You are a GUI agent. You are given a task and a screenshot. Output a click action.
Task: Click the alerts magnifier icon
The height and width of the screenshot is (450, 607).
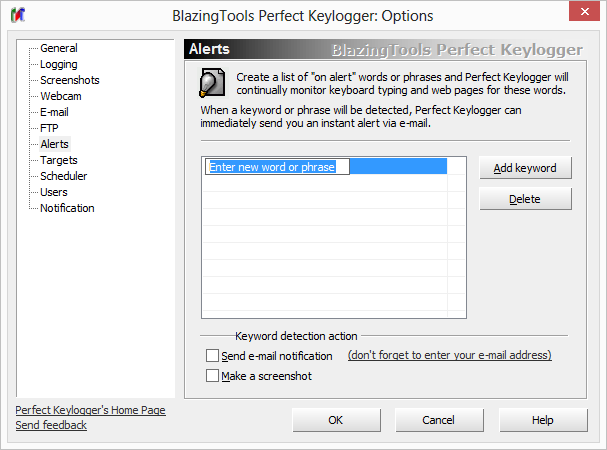pos(211,82)
